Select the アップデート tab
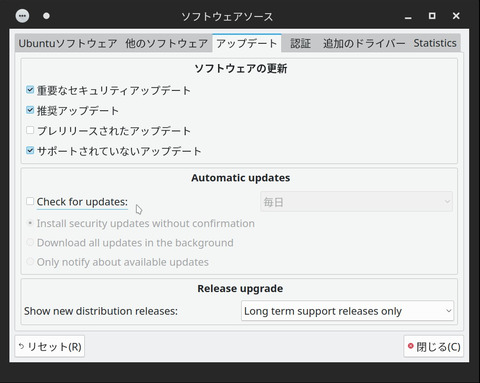The height and width of the screenshot is (383, 480). (247, 43)
